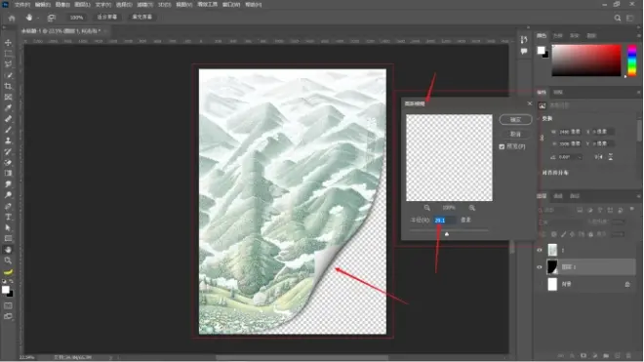Viewport: 644px width, 362px height.
Task: Toggle layer filter switch in Layers panel
Action: 631,210
